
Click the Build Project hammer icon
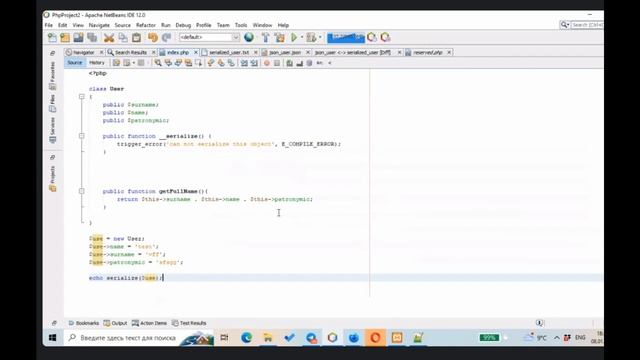[265, 38]
